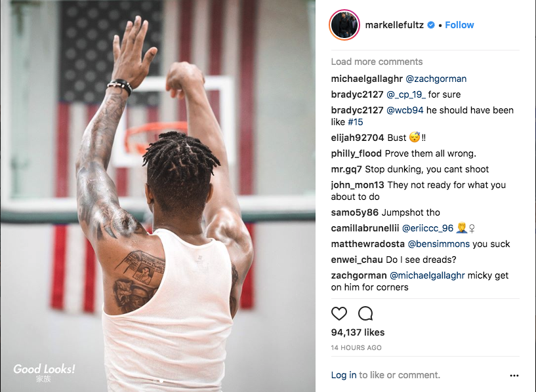Image resolution: width=536 pixels, height=392 pixels.
Task: Open the three-dots more options menu
Action: (x=514, y=376)
